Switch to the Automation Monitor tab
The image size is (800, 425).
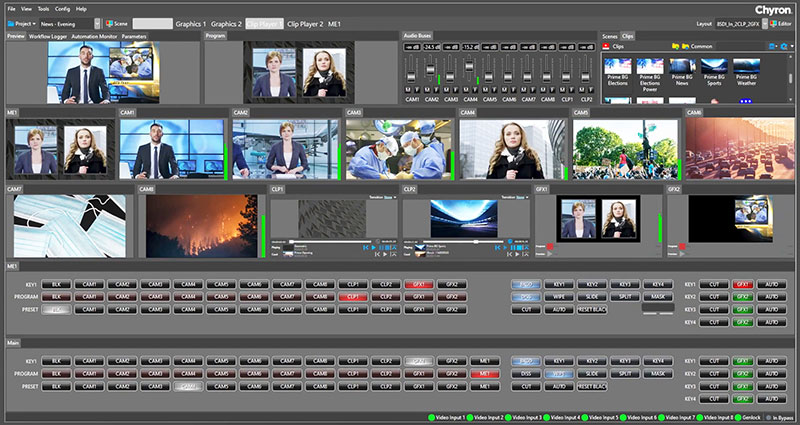click(x=94, y=35)
